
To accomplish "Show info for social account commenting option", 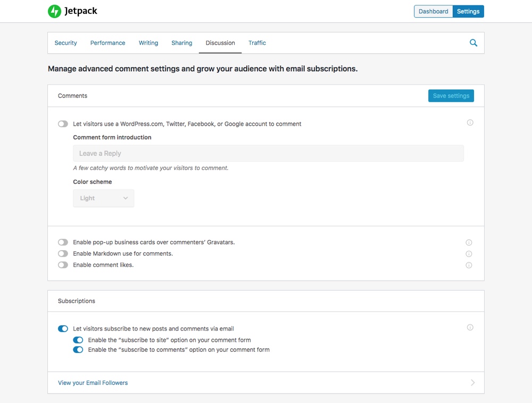I will 470,122.
